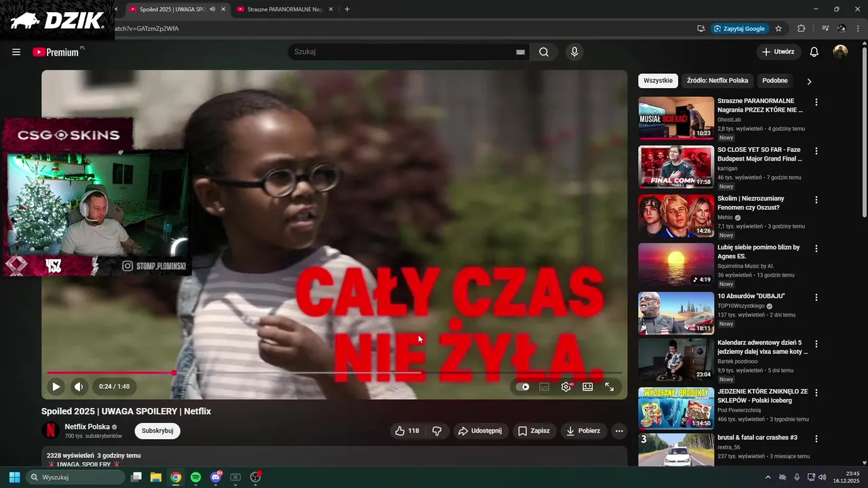Open options for the SO CLOSE YET SO FAR video
Viewport: 868px width, 488px height.
point(816,151)
